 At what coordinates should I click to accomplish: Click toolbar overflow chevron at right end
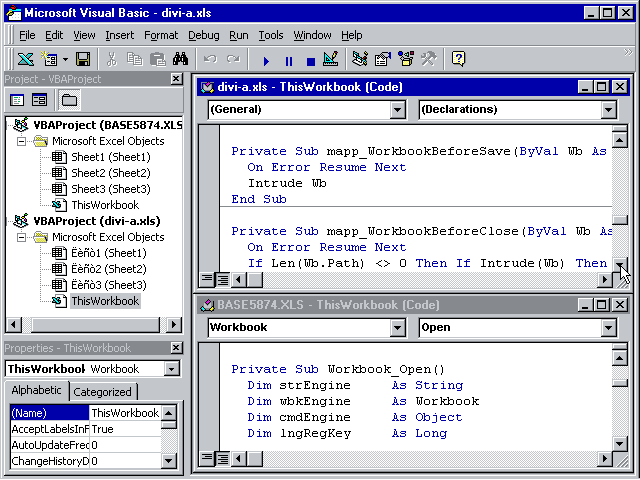pos(628,52)
